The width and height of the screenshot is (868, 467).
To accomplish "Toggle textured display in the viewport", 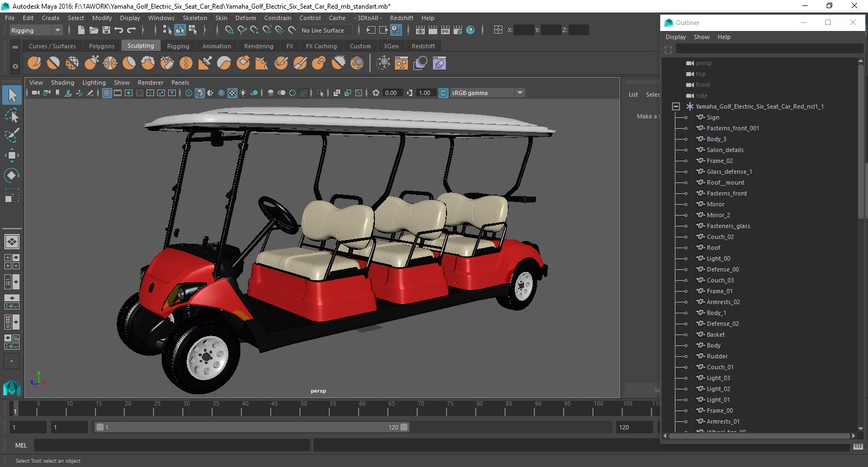I will pos(232,93).
